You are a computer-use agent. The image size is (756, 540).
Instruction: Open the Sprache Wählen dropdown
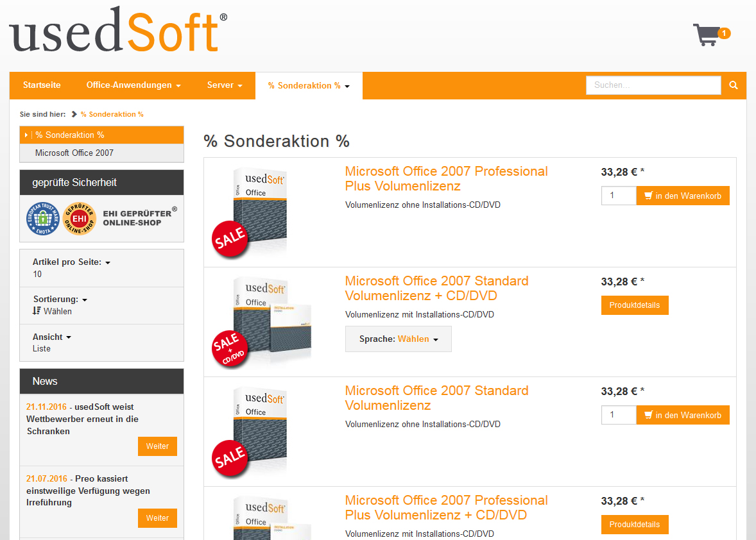coord(399,339)
